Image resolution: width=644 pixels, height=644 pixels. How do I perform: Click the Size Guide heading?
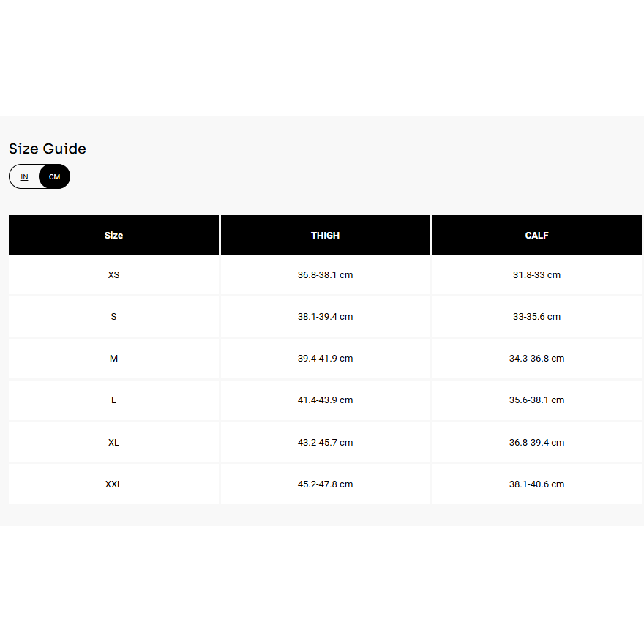(48, 149)
